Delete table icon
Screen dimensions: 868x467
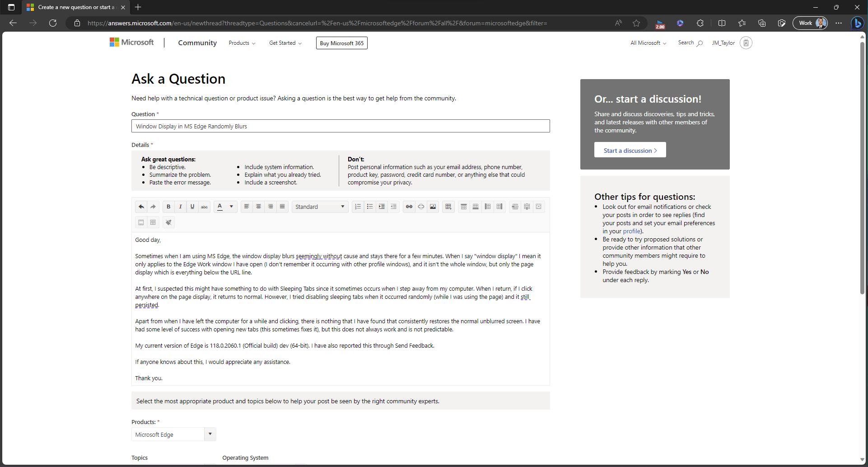538,207
